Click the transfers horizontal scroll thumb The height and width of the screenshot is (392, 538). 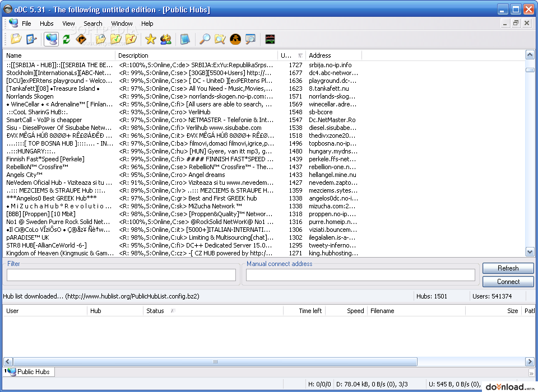click(215, 361)
